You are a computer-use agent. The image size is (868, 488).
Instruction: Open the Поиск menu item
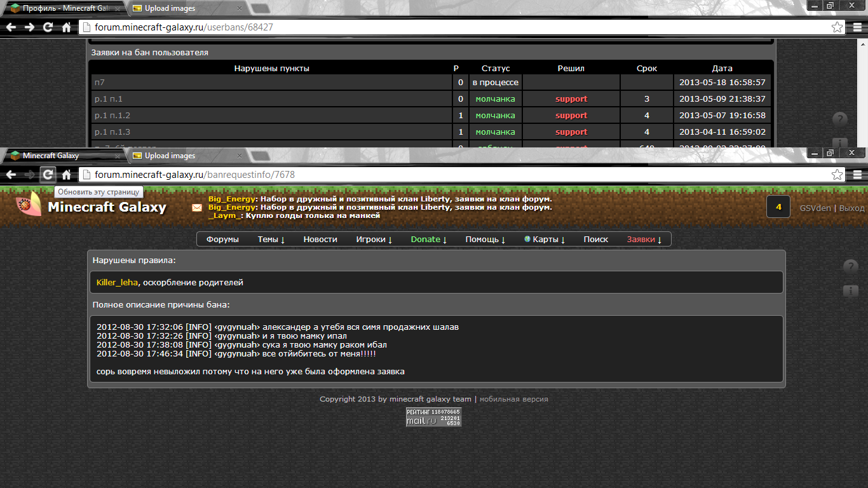coord(596,240)
